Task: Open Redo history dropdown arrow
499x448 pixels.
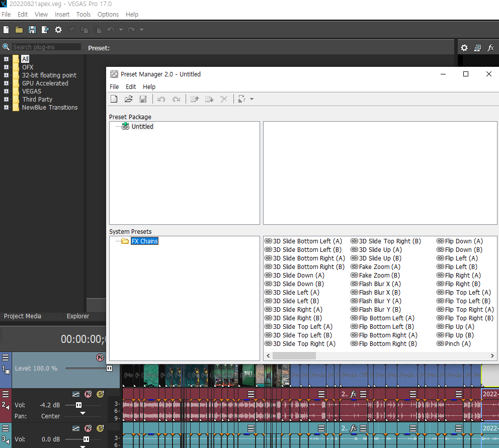Action: (x=142, y=30)
